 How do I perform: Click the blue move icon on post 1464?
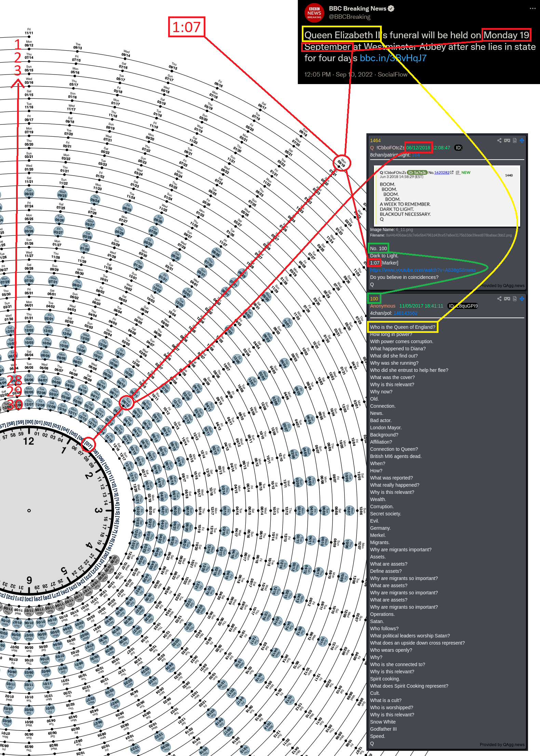pyautogui.click(x=522, y=140)
